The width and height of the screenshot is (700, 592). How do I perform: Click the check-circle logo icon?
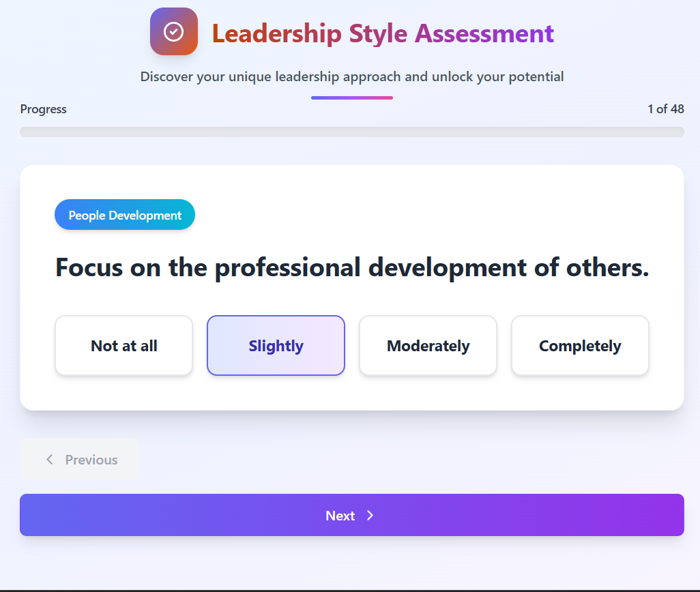click(174, 31)
